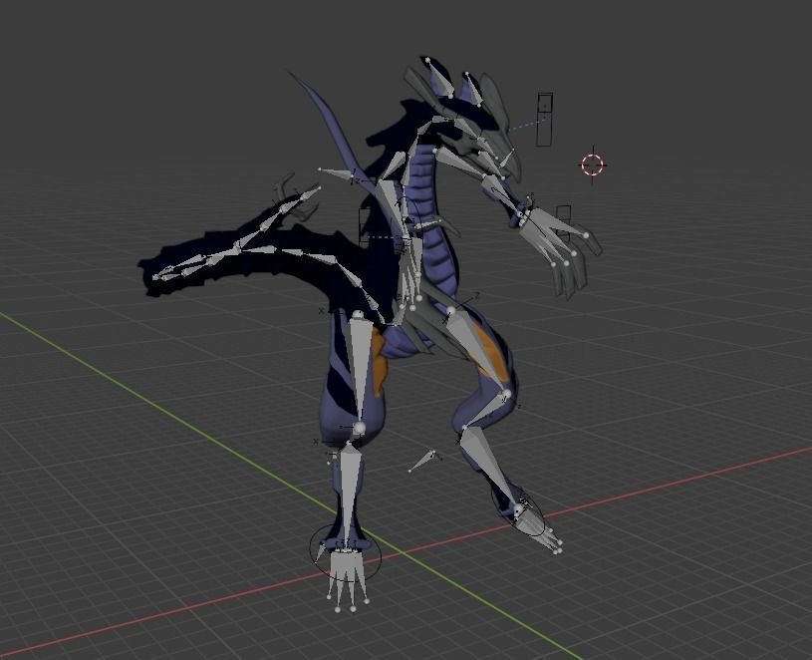The image size is (812, 660).
Task: Select the lower leg bone of the raised leg
Action: coord(489,466)
